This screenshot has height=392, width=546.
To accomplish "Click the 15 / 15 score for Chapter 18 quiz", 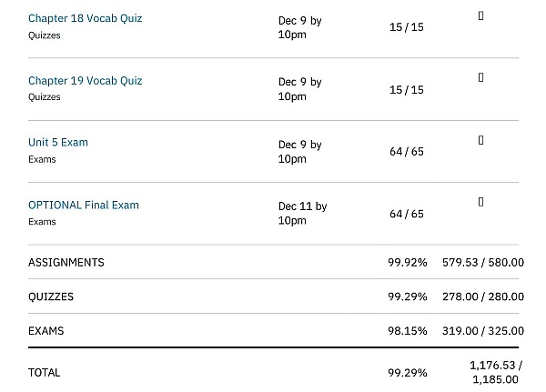I will [407, 27].
